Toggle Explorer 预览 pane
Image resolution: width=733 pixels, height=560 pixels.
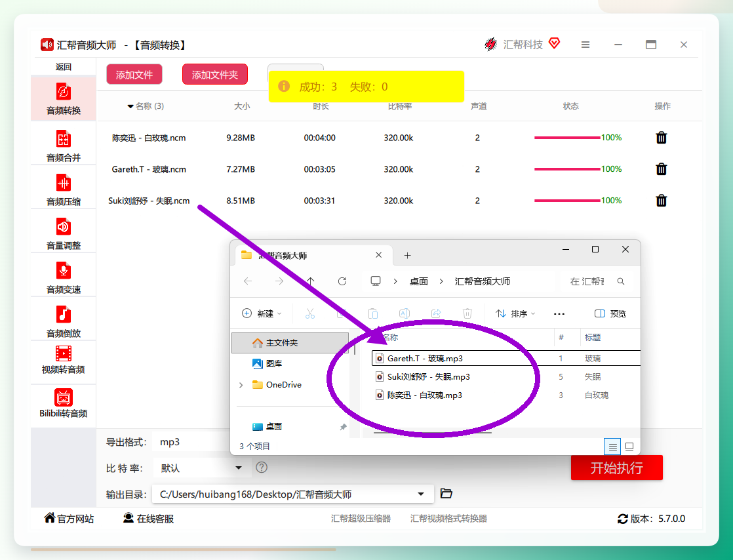click(x=610, y=313)
